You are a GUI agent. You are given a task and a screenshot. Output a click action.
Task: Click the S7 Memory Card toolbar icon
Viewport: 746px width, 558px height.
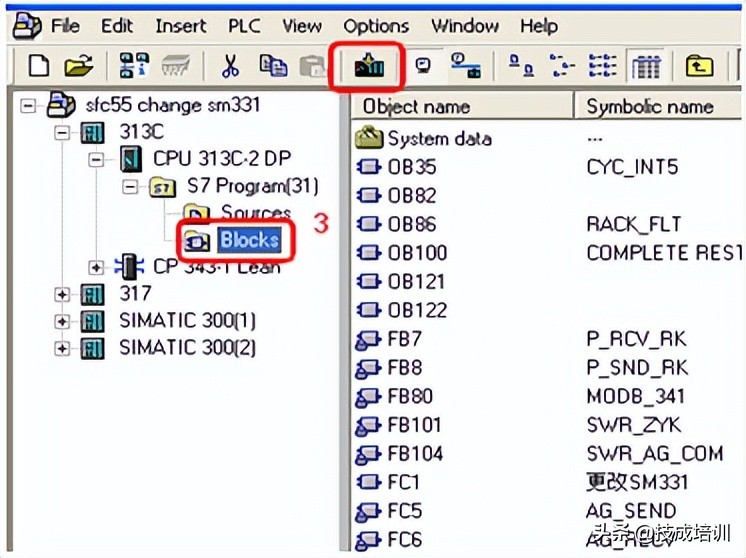coord(176,65)
